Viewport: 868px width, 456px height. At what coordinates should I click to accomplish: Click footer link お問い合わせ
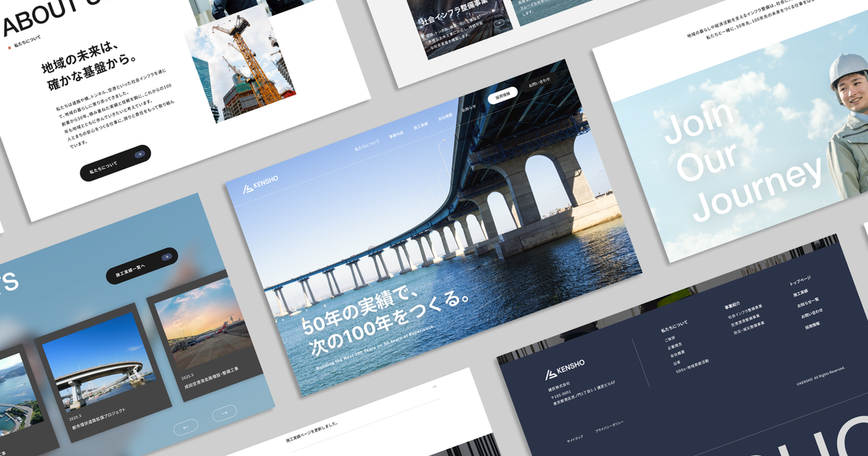tap(812, 313)
